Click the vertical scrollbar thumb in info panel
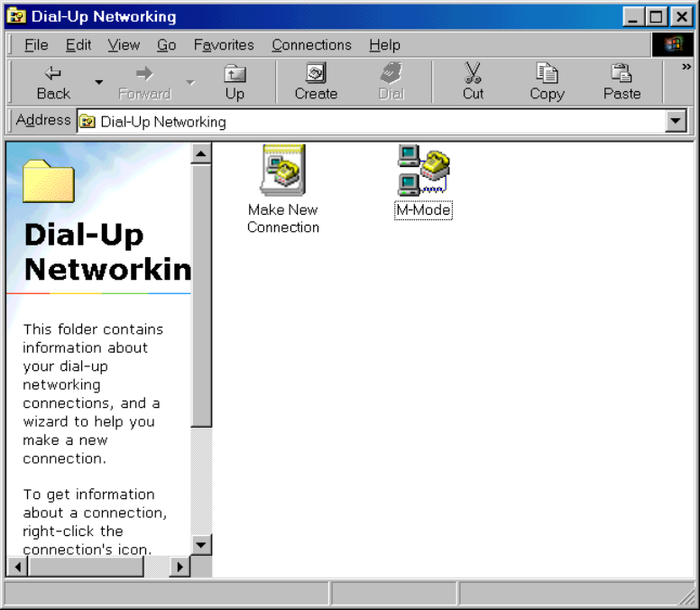The image size is (700, 610). pyautogui.click(x=201, y=296)
